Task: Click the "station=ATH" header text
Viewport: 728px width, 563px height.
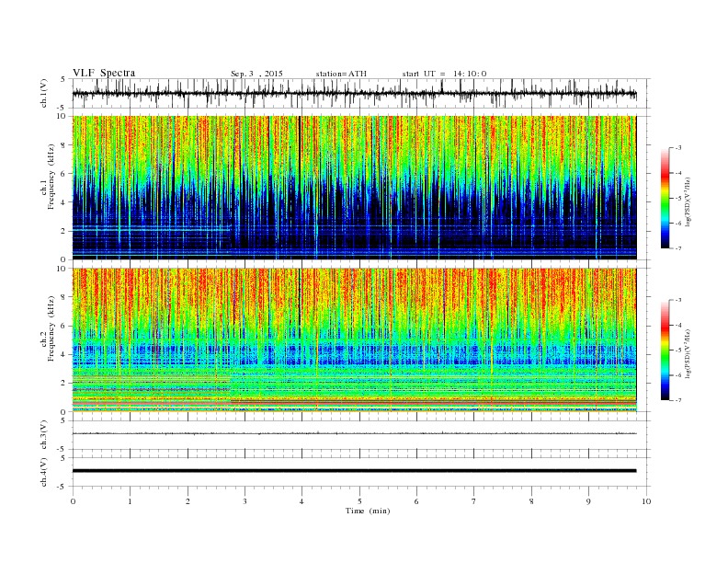Action: 341,74
